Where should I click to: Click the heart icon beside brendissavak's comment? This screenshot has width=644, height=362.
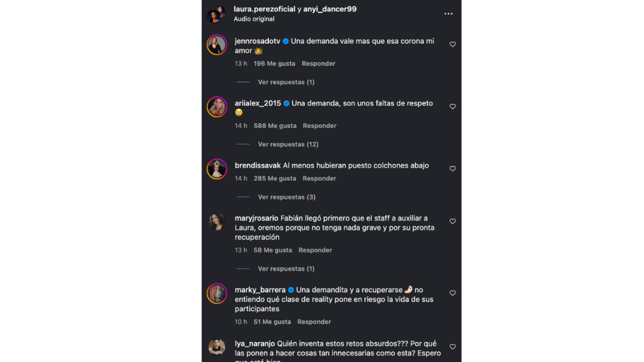[453, 168]
